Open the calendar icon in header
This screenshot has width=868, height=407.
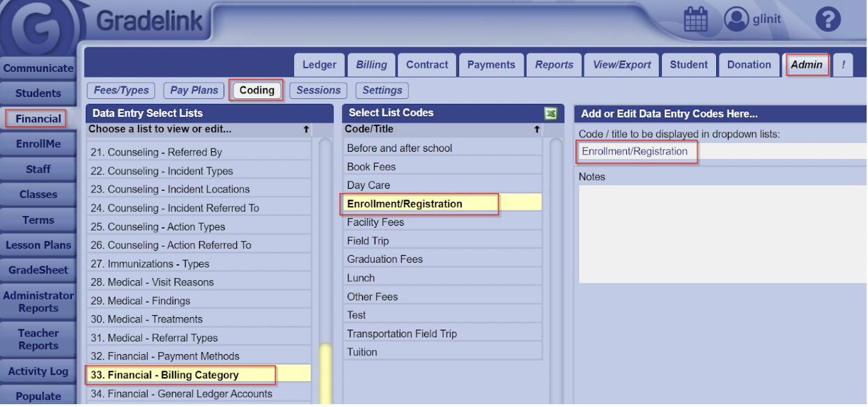[x=695, y=20]
